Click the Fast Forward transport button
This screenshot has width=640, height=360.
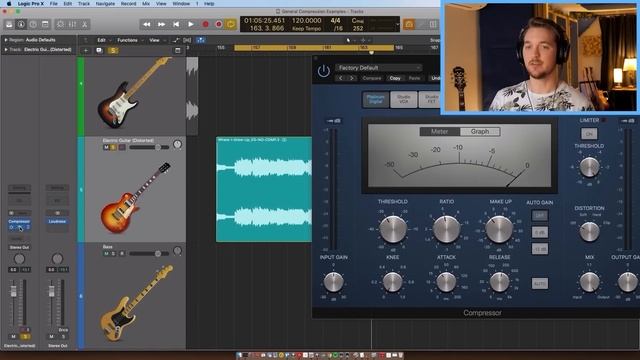click(161, 24)
